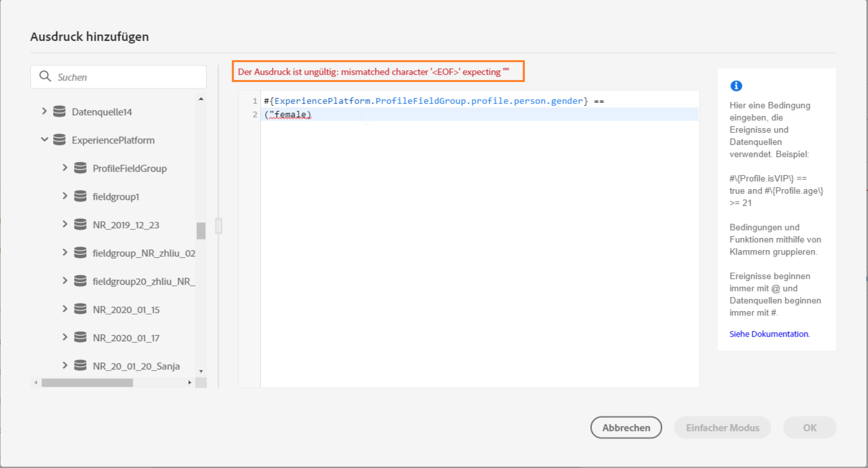Image resolution: width=868 pixels, height=468 pixels.
Task: Click the Datenquelle14 database icon
Action: pos(59,111)
